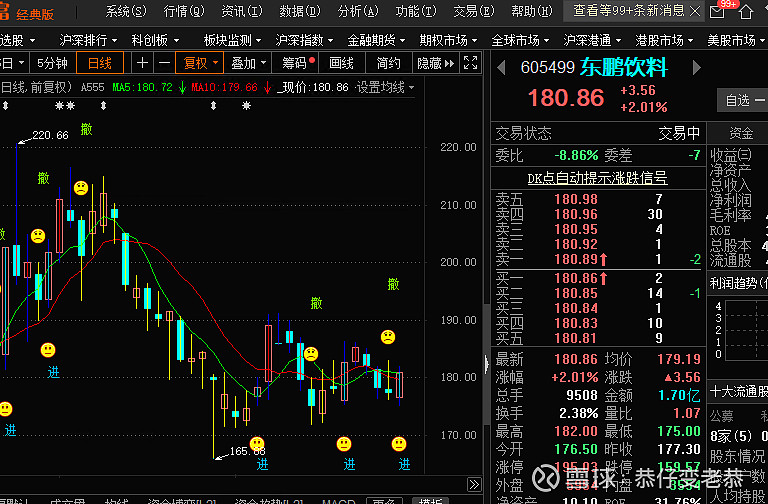Open the 系统(S) menu
Image resolution: width=768 pixels, height=504 pixels.
click(126, 11)
